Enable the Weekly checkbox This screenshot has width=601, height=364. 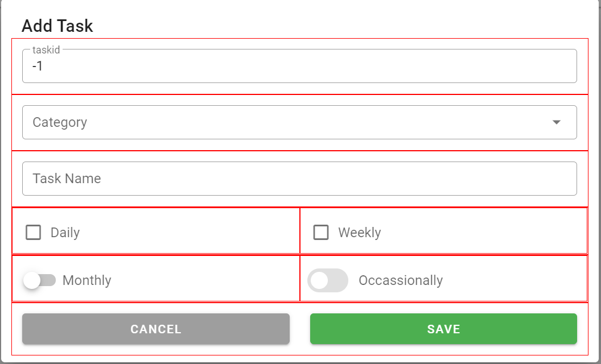321,233
